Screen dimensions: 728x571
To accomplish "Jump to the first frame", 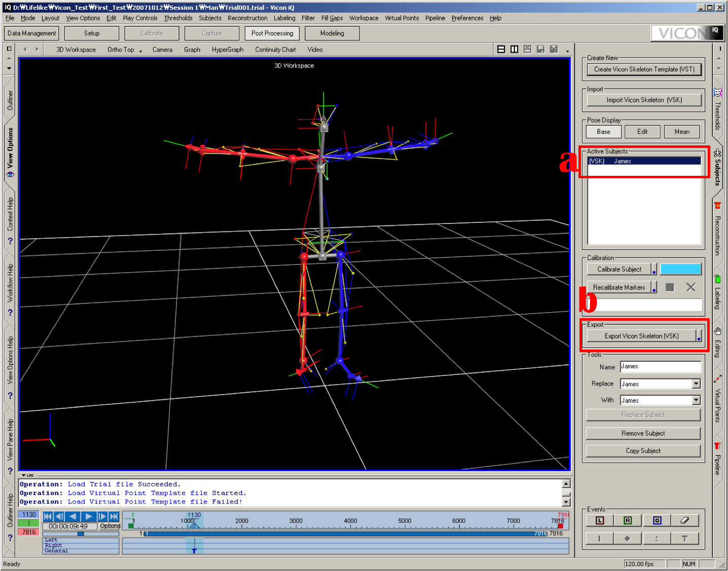I will tap(48, 516).
